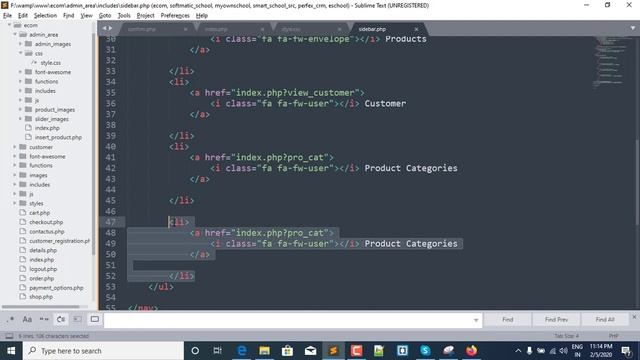Open the Selection menu
The width and height of the screenshot is (640, 360).
pyautogui.click(x=45, y=16)
